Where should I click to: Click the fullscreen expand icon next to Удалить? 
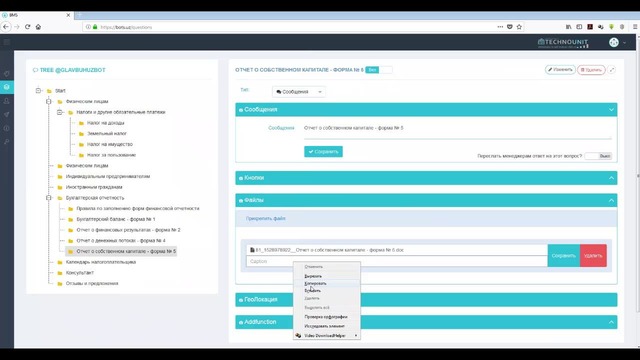(612, 70)
